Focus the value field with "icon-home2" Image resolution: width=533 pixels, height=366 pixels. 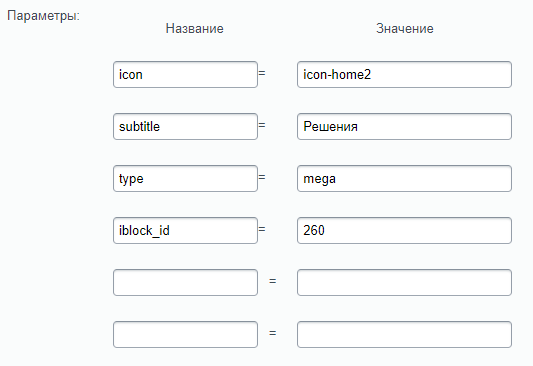[x=404, y=74]
